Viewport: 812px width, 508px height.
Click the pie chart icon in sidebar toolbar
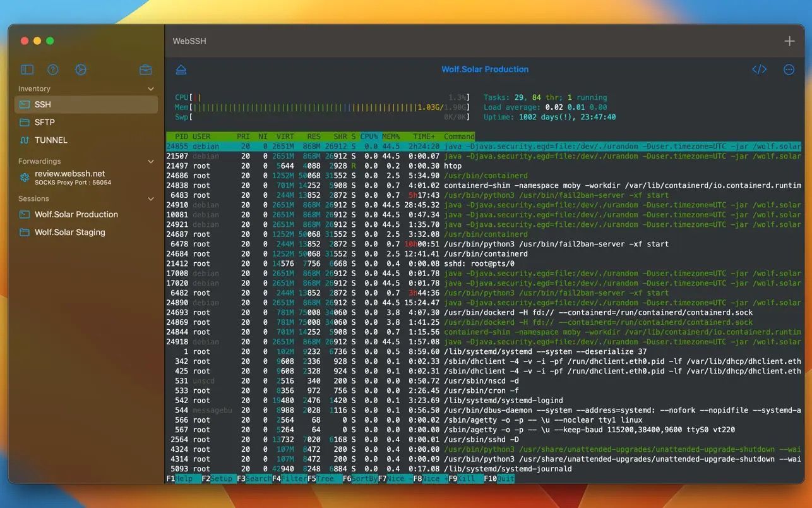(x=80, y=70)
